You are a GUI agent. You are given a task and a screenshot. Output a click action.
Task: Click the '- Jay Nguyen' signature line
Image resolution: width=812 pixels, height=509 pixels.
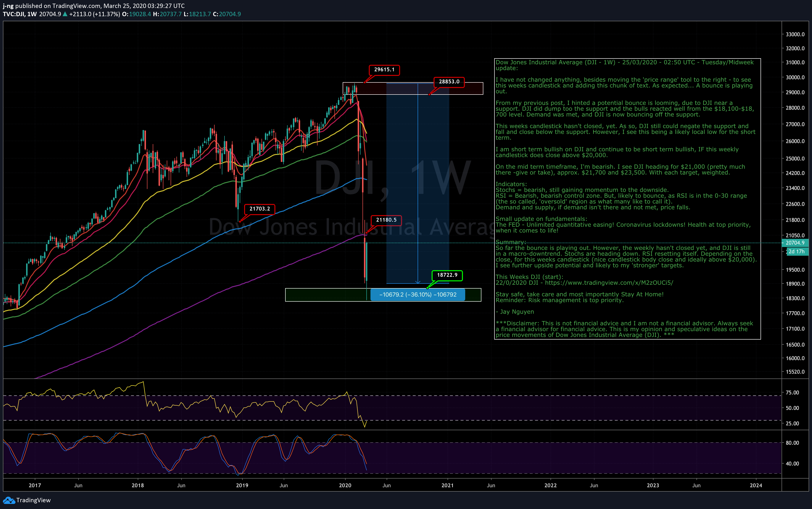[x=515, y=312]
